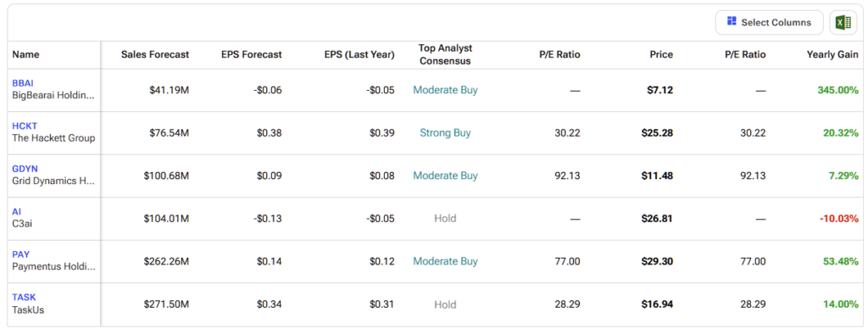Click the grid icon in Select Columns

tap(732, 21)
